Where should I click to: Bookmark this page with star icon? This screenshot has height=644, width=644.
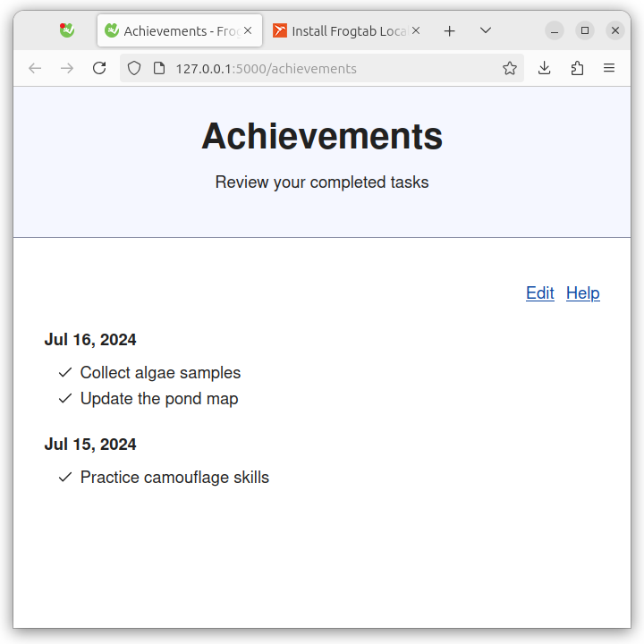pyautogui.click(x=510, y=68)
